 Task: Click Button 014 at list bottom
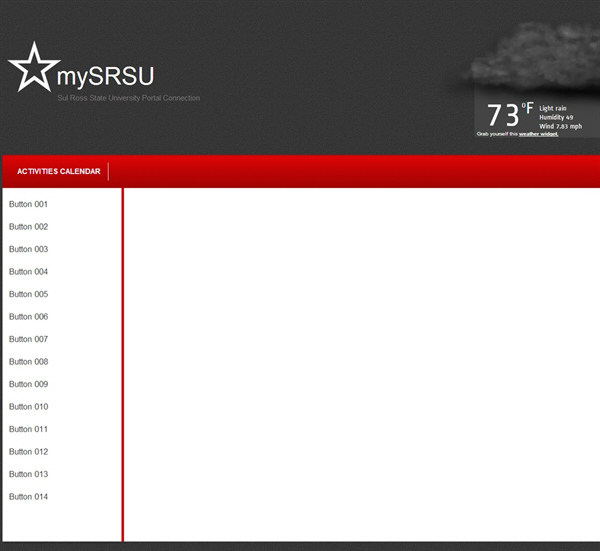29,497
